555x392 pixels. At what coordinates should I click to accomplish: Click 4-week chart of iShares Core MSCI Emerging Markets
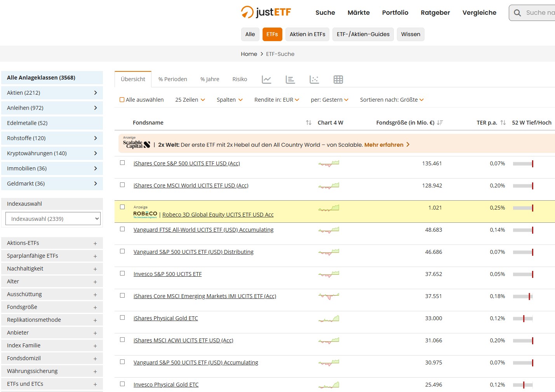329,297
